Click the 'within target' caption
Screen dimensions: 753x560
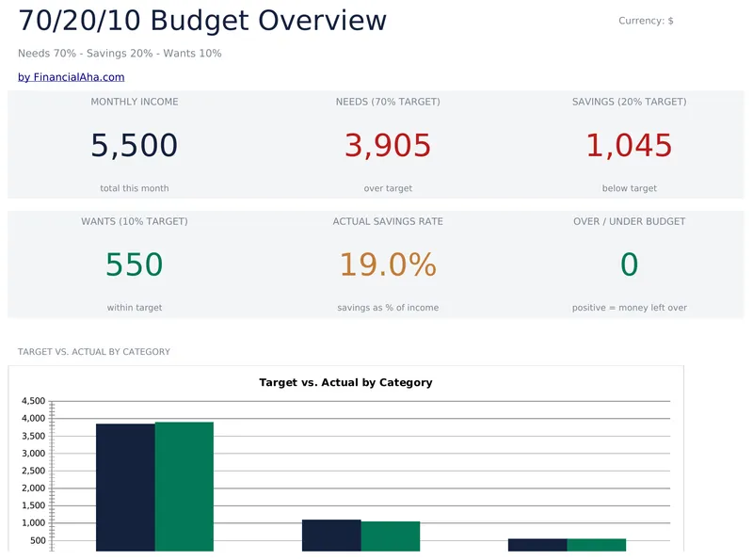click(135, 308)
